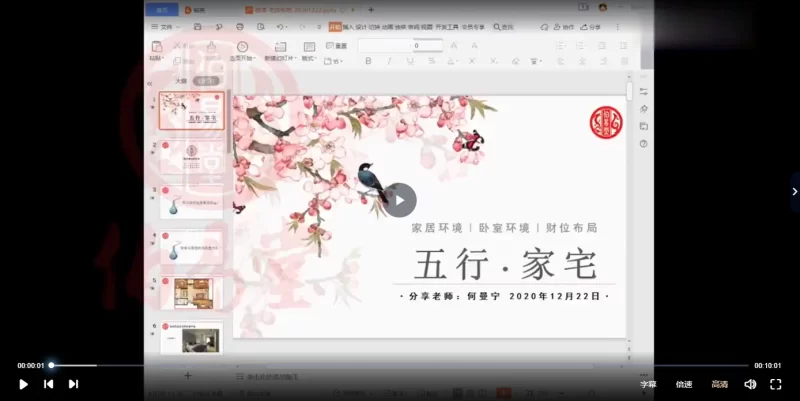
Task: Select slide 5 floor plan thumbnail
Action: [191, 293]
